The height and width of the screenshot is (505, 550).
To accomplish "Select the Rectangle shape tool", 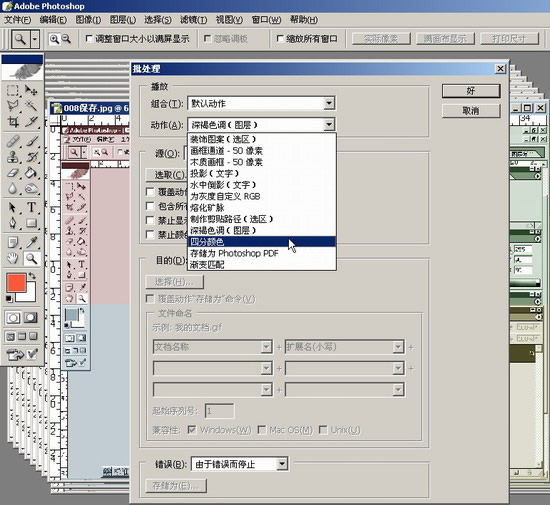I will point(31,223).
